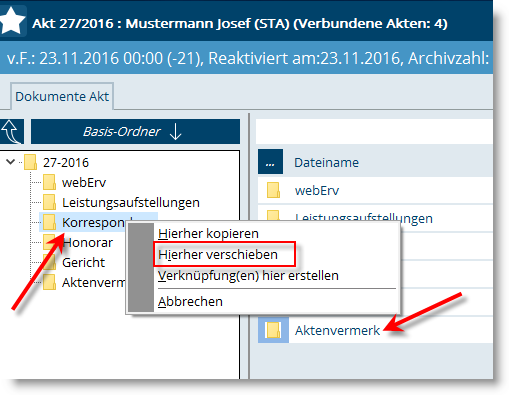Select the Gericht folder in tree
This screenshot has height=395, width=509.
point(83,263)
